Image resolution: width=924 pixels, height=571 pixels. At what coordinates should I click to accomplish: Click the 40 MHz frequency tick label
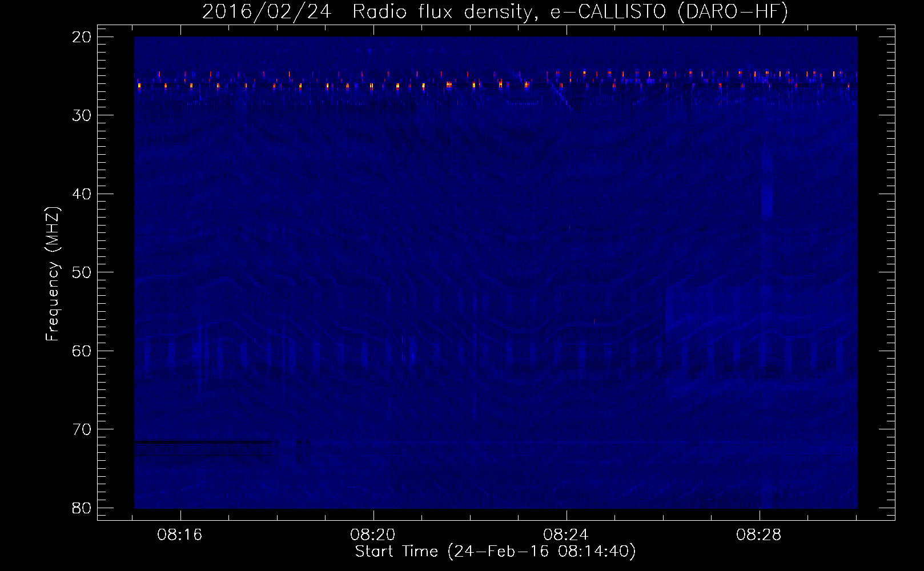(82, 194)
